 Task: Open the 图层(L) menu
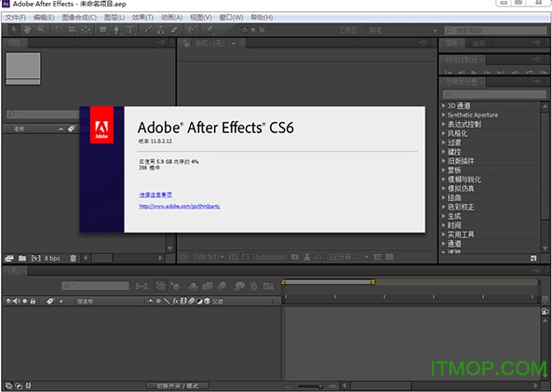coord(114,18)
